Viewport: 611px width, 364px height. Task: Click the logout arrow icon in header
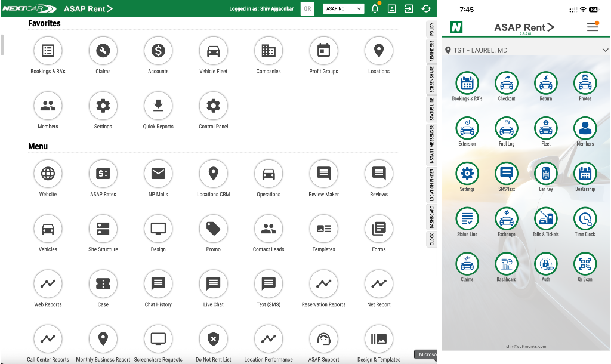point(409,9)
